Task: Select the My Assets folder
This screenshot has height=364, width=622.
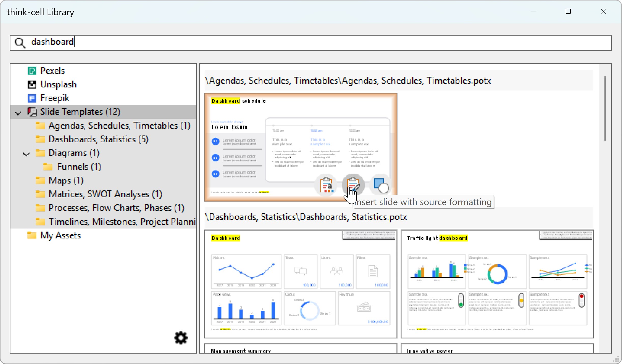Action: pos(60,235)
